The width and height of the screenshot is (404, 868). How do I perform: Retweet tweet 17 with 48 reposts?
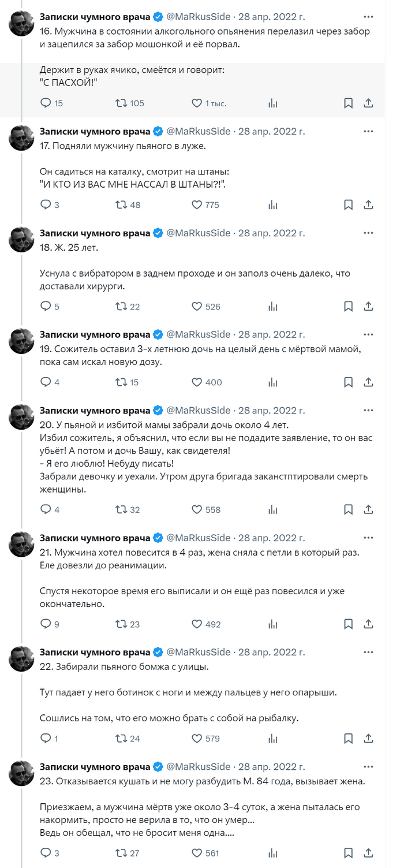tap(121, 205)
